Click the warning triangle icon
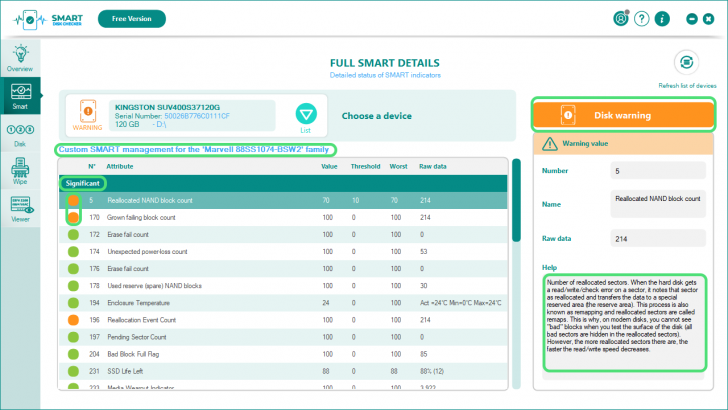 click(550, 144)
